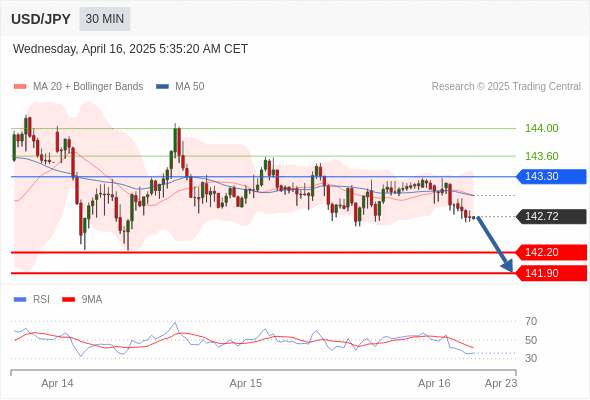Toggle the RSI legend entry
The height and width of the screenshot is (400, 590).
[x=32, y=300]
